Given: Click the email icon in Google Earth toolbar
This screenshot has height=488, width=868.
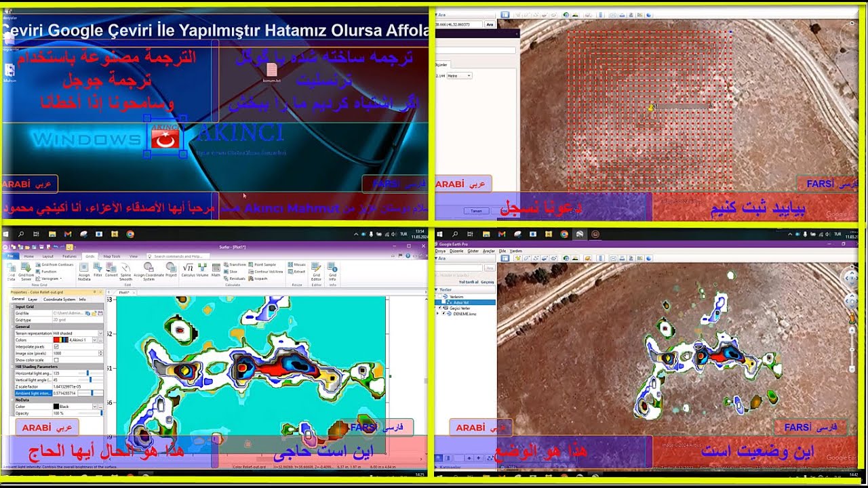Looking at the screenshot, I should coord(613,258).
